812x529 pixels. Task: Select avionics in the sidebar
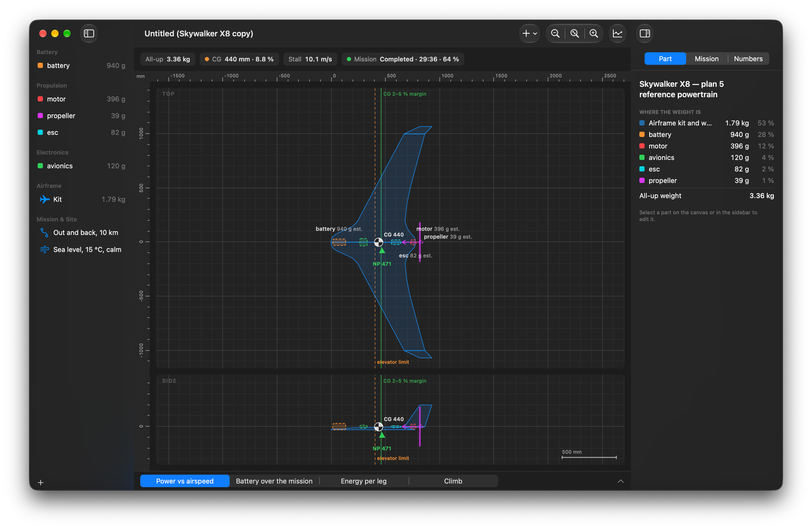(x=81, y=166)
